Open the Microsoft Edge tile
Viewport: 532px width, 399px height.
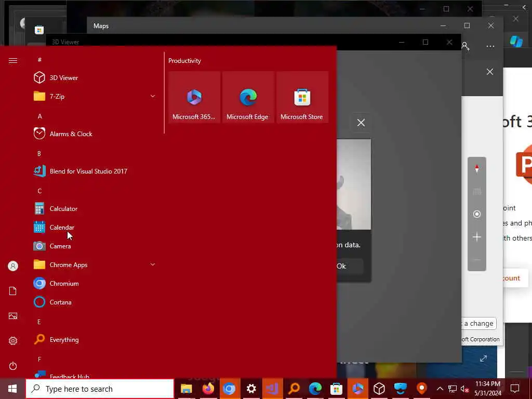(x=248, y=97)
